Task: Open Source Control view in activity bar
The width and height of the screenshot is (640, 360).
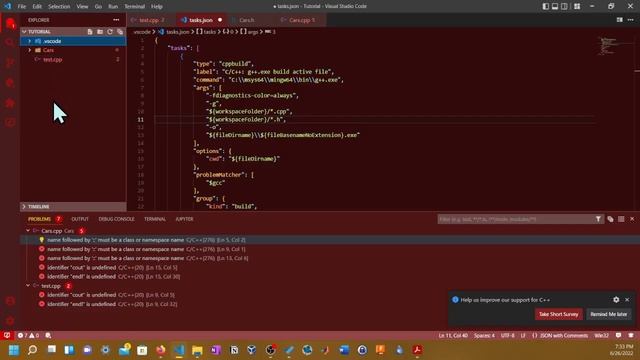Action: click(10, 63)
